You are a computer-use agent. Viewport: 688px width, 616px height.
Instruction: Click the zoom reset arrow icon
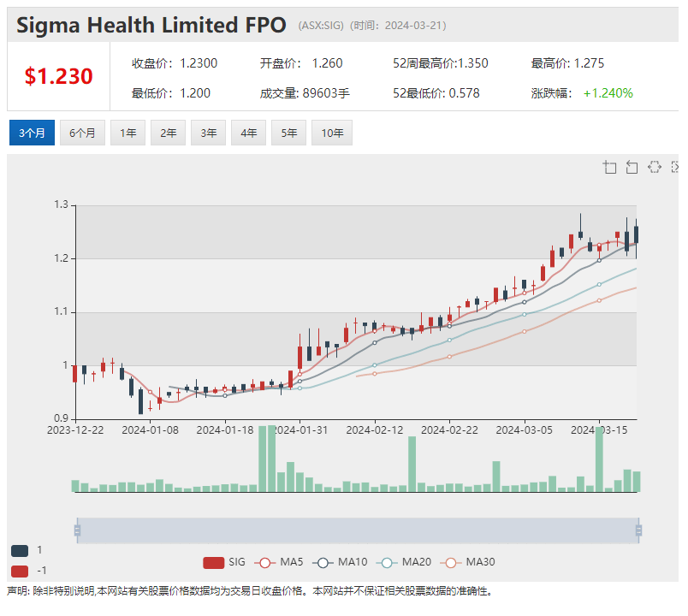pos(632,169)
